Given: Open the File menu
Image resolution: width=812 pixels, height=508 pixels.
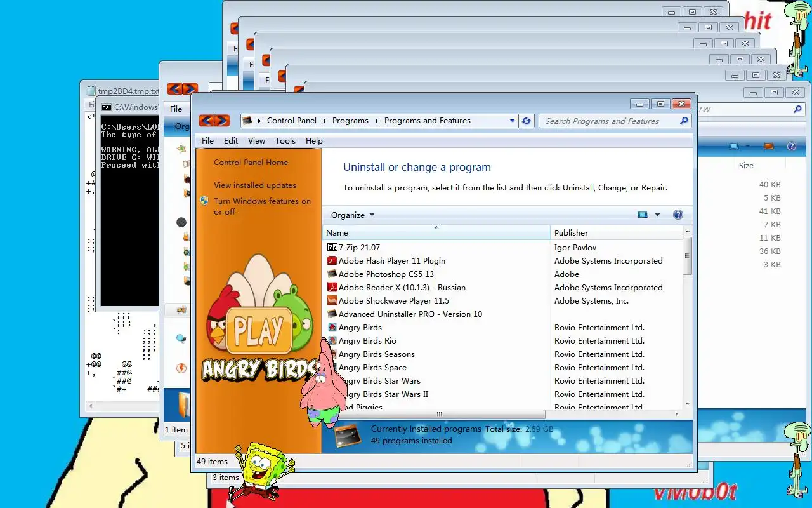Looking at the screenshot, I should coord(207,140).
